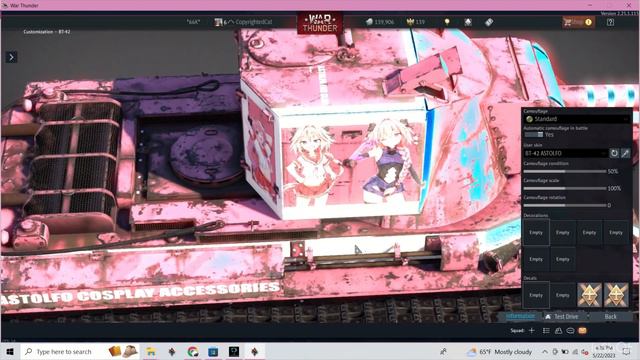Image resolution: width=640 pixels, height=360 pixels.
Task: Select the fourth Empty decoration slot
Action: click(x=616, y=232)
